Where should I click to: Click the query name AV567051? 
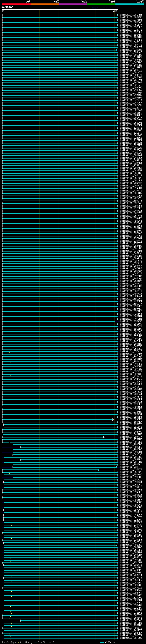click(x=8, y=7)
